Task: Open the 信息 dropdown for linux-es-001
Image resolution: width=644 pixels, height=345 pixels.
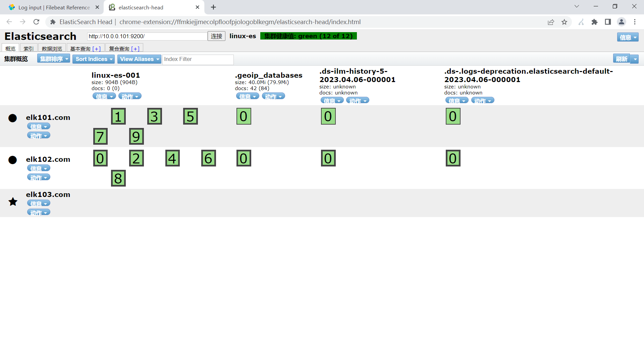Action: [104, 96]
